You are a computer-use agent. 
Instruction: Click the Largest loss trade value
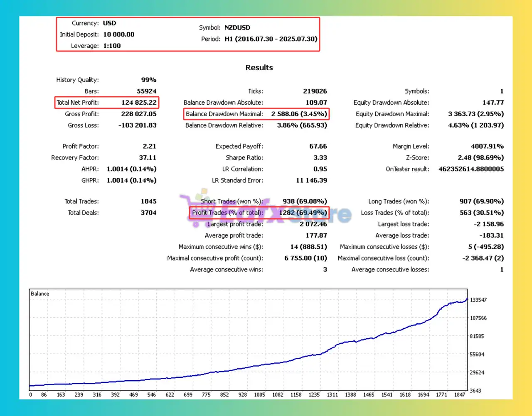pos(488,224)
